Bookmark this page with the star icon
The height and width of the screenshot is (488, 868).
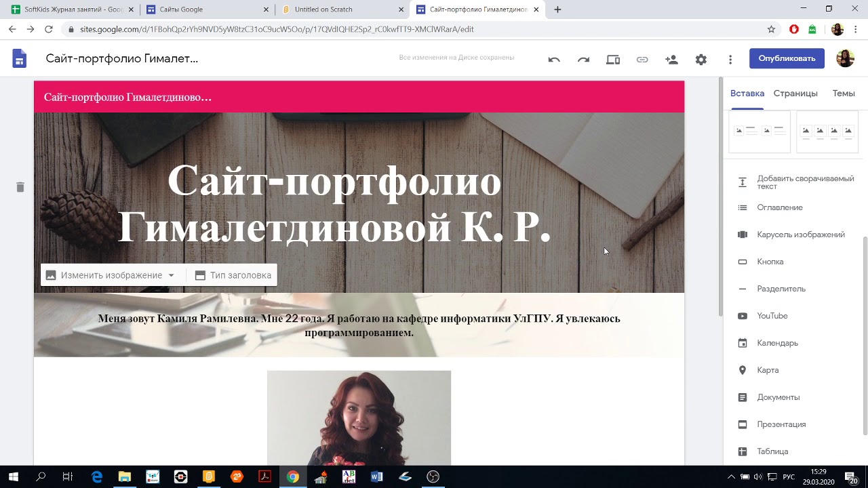point(771,29)
